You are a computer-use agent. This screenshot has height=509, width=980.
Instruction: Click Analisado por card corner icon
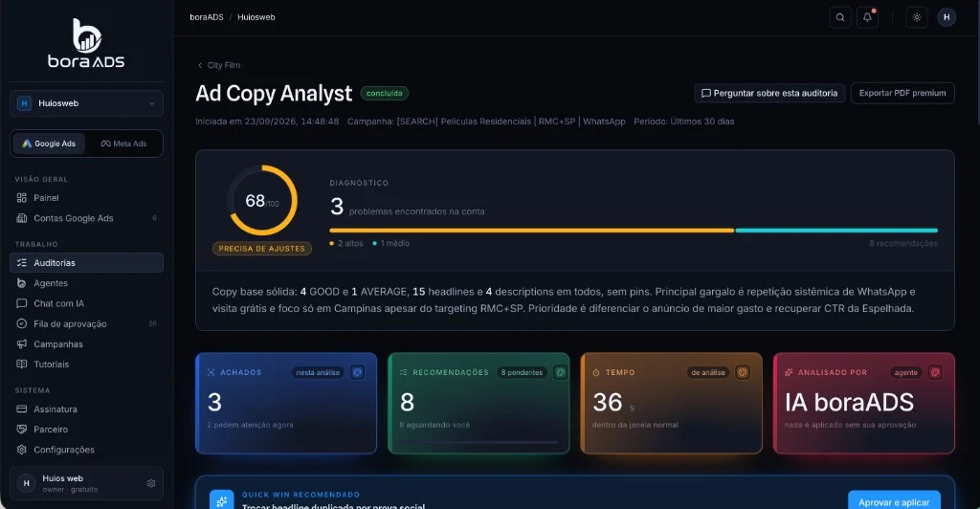[x=935, y=373]
